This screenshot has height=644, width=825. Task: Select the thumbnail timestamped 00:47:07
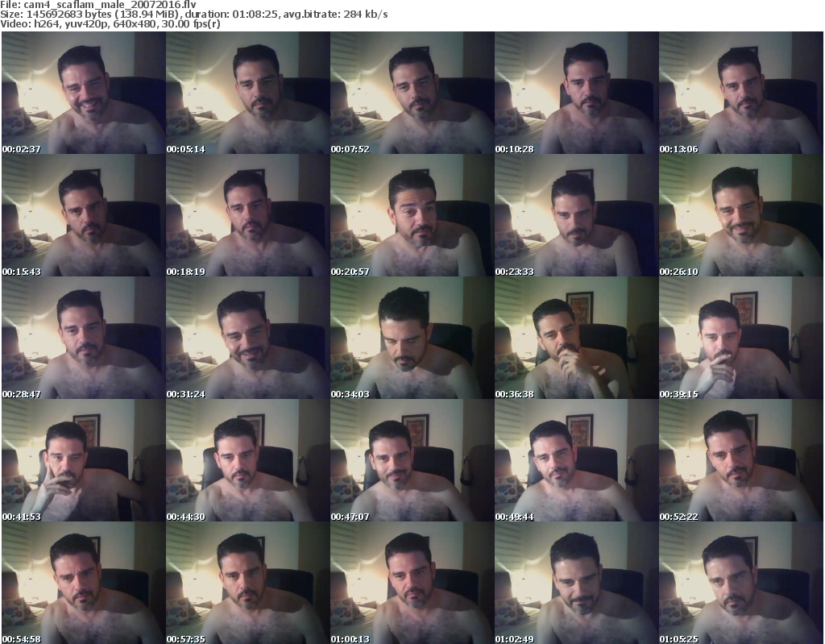click(412, 460)
